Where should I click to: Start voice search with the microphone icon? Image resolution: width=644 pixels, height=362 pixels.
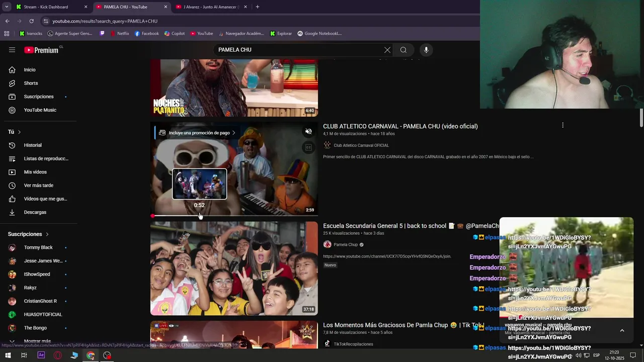coord(426,50)
